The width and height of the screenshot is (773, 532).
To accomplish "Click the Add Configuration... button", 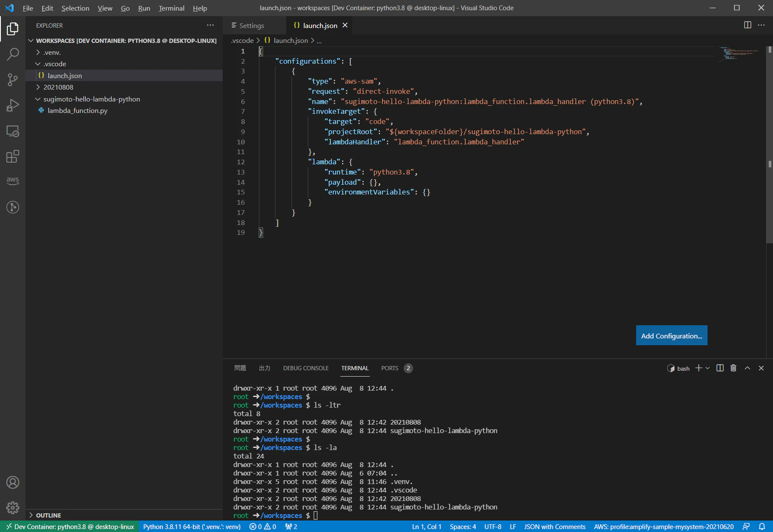I will click(x=671, y=335).
